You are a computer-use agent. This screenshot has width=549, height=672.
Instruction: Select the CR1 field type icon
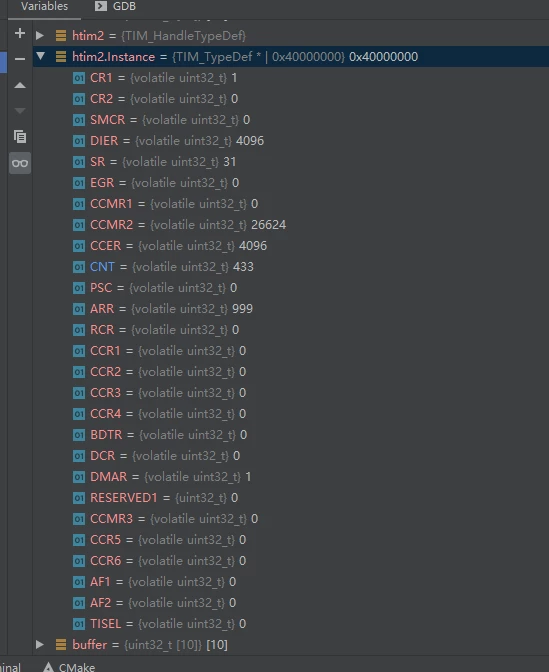(79, 78)
